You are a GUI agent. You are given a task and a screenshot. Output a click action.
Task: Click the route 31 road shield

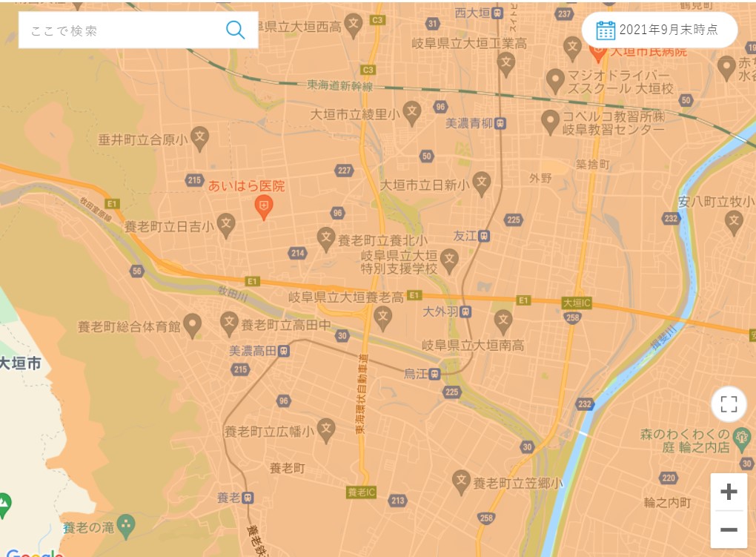pos(433,23)
